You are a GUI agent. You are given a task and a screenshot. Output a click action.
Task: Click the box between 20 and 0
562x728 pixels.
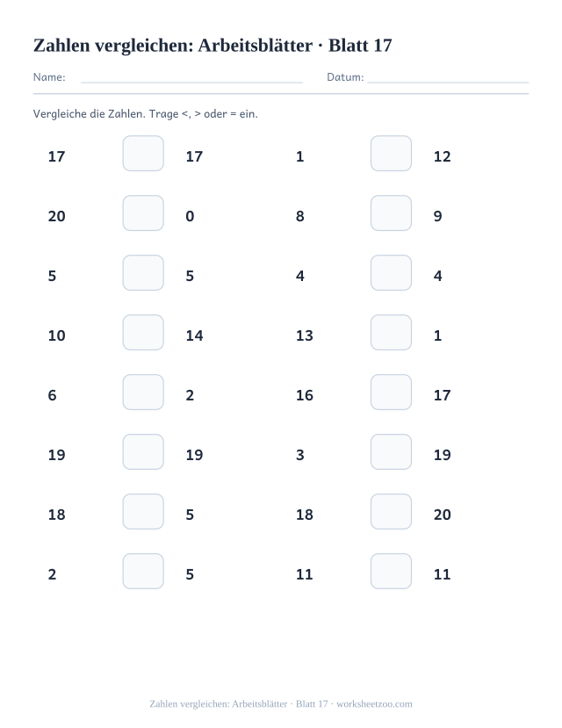(x=143, y=213)
